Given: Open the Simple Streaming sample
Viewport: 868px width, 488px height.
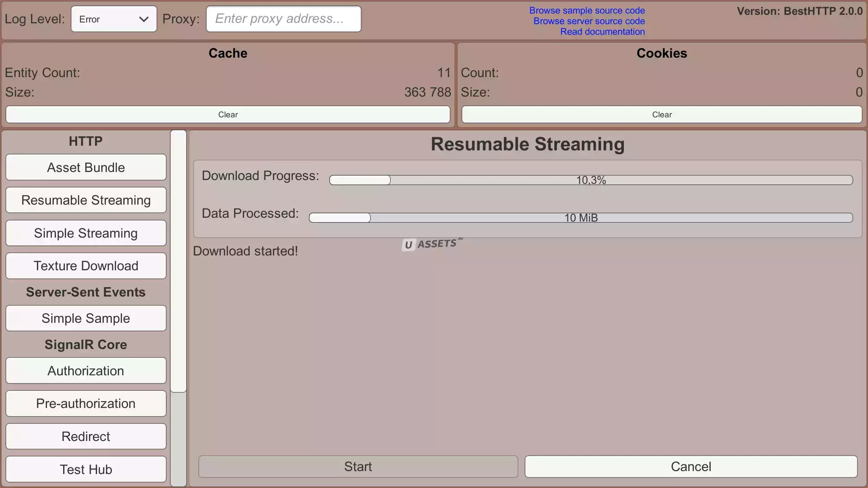Looking at the screenshot, I should point(86,233).
